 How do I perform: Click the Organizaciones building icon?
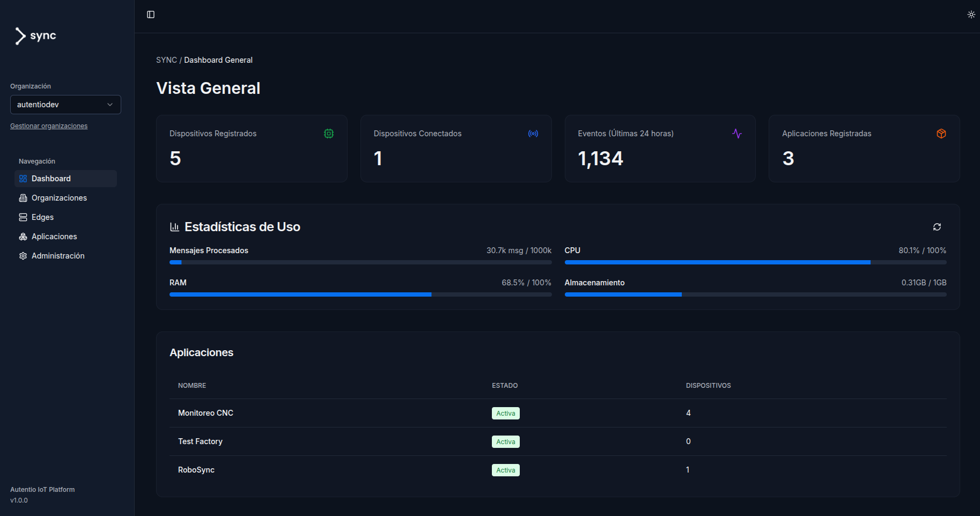23,197
